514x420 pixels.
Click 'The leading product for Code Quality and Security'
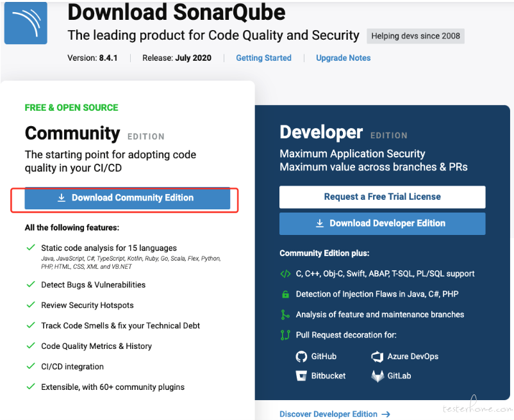(x=213, y=35)
